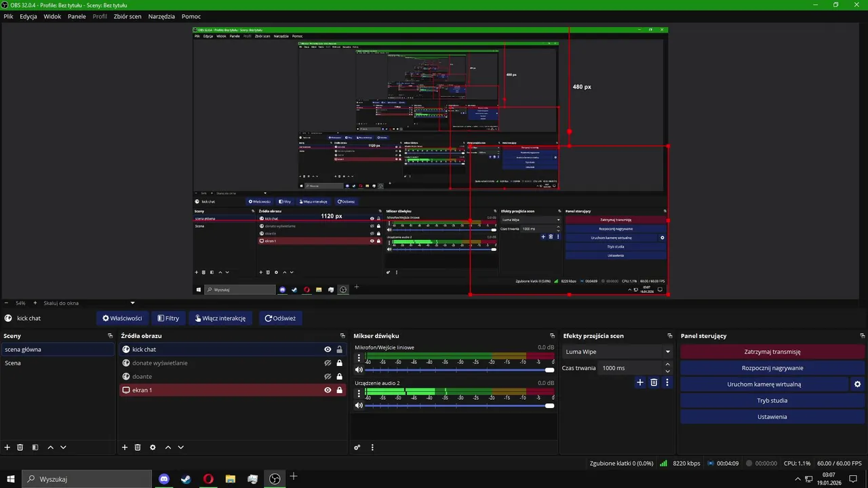Move scene up with Sceny up arrow
Screen dimensions: 868x488
click(x=50, y=447)
